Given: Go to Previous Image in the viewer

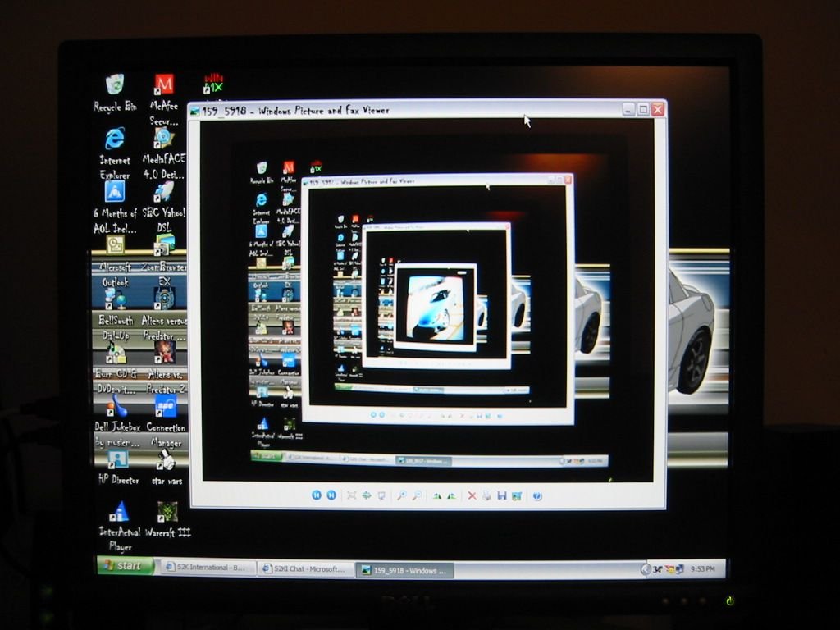Looking at the screenshot, I should click(317, 495).
